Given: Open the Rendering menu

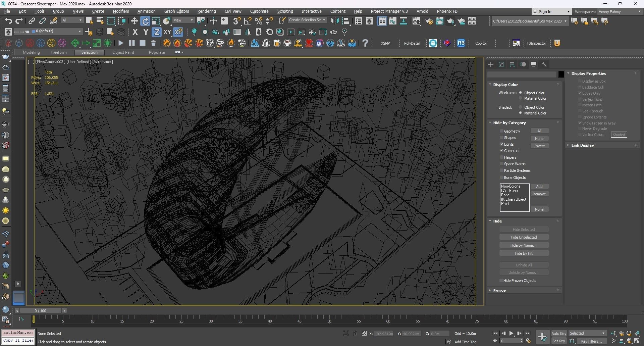Looking at the screenshot, I should coord(206,11).
